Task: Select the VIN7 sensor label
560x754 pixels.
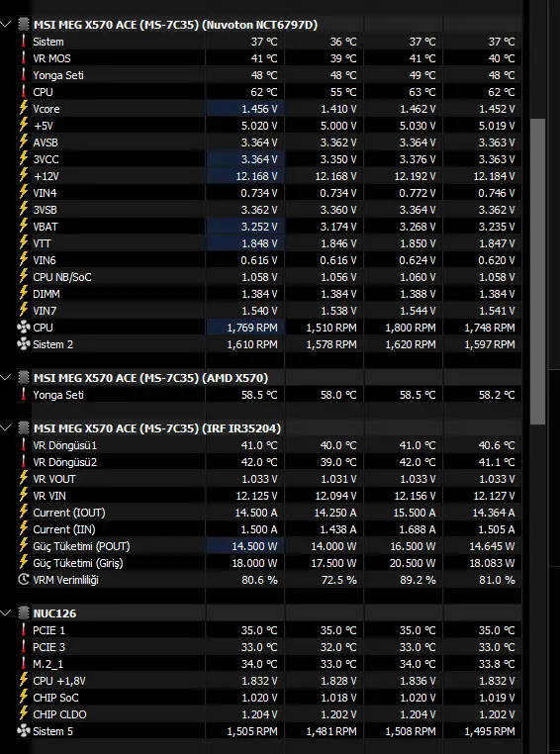Action: click(x=45, y=311)
